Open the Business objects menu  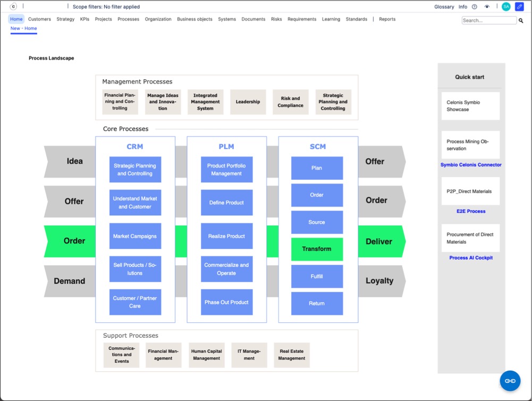195,19
